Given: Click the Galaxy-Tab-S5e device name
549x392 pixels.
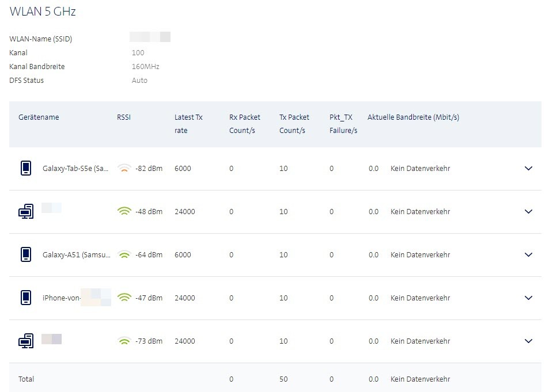Looking at the screenshot, I should point(76,169).
